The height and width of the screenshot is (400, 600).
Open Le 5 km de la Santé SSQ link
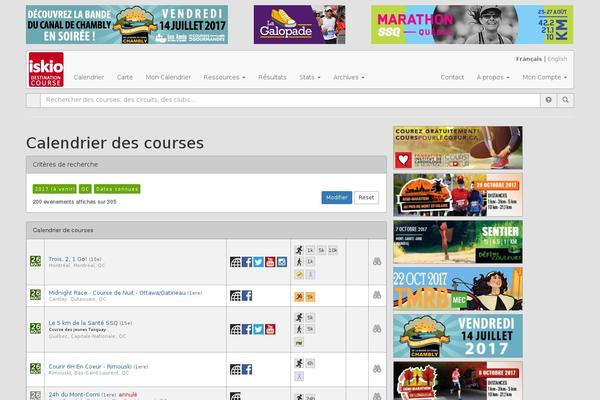pyautogui.click(x=83, y=323)
